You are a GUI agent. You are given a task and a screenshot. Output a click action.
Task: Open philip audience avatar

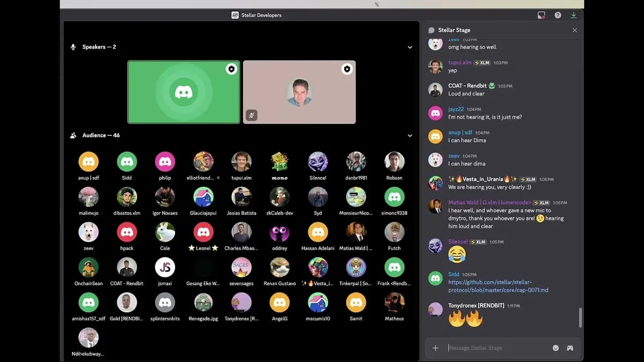point(165,162)
